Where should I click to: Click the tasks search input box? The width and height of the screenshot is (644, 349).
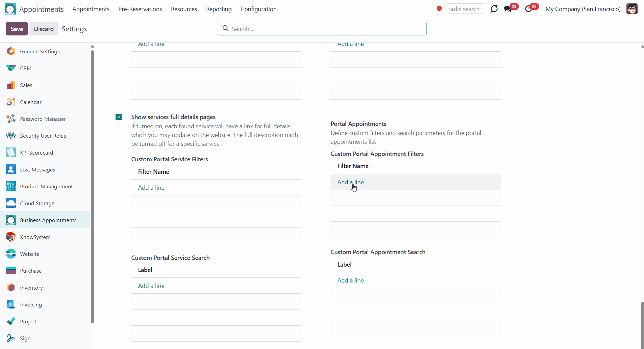(466, 9)
